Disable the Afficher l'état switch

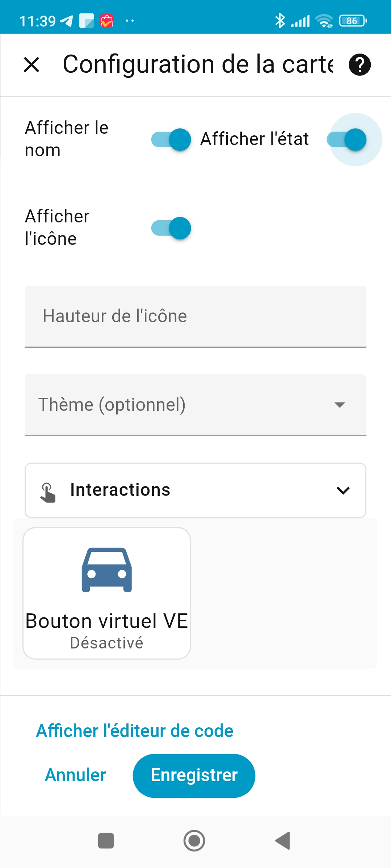point(347,140)
